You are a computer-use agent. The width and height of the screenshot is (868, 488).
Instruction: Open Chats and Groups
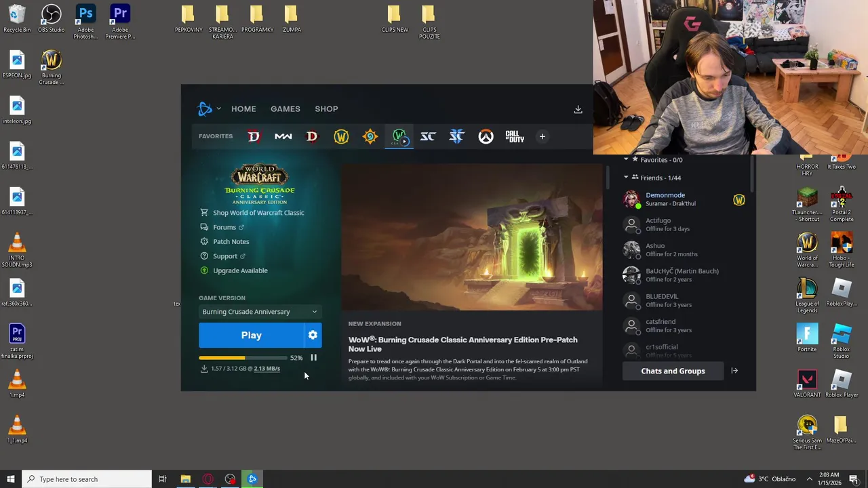(673, 371)
